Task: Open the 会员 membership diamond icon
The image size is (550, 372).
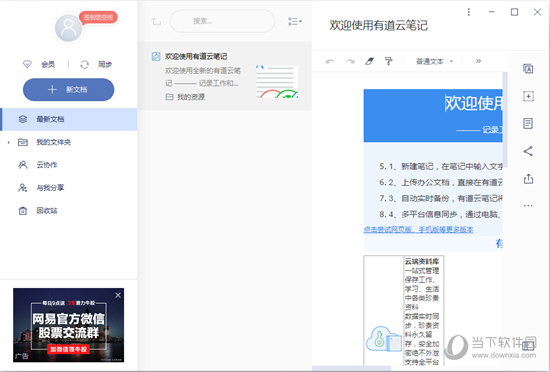Action: click(27, 64)
